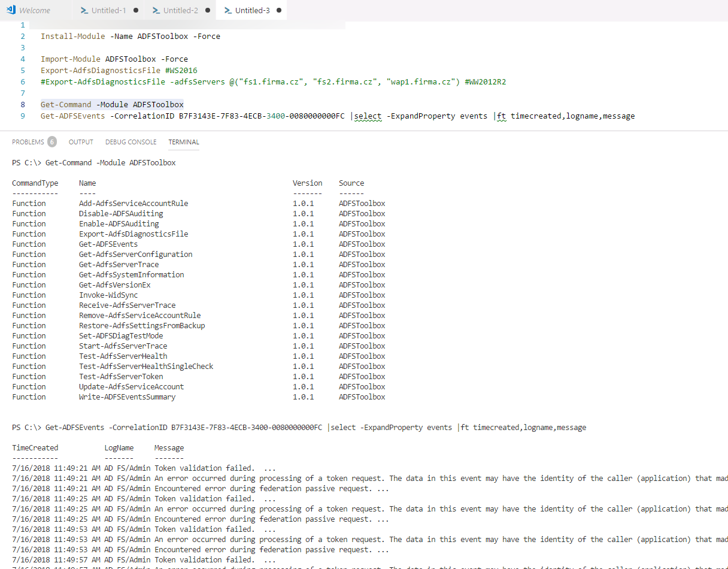
Task: Click the #WW2012R2 comment at the end of line 6
Action: pyautogui.click(x=486, y=82)
